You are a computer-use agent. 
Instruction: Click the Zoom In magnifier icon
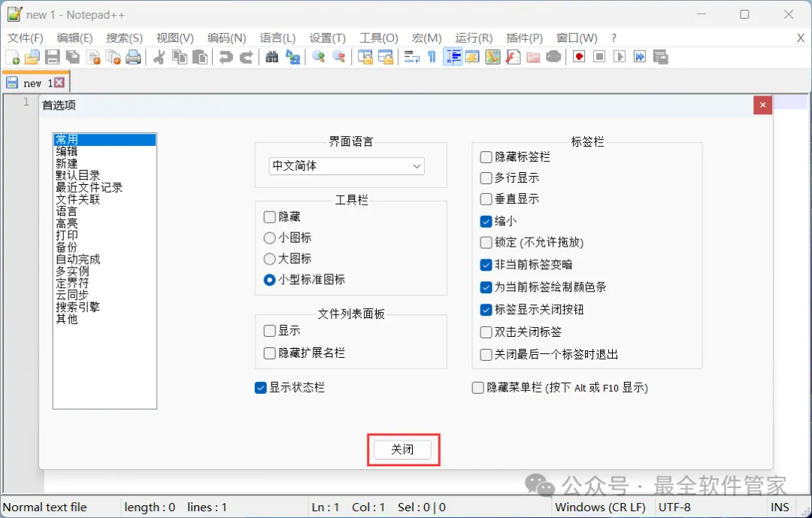(x=319, y=57)
